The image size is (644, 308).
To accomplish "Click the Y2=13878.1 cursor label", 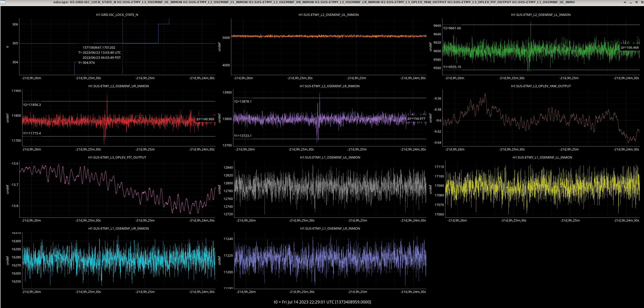I will (x=243, y=102).
